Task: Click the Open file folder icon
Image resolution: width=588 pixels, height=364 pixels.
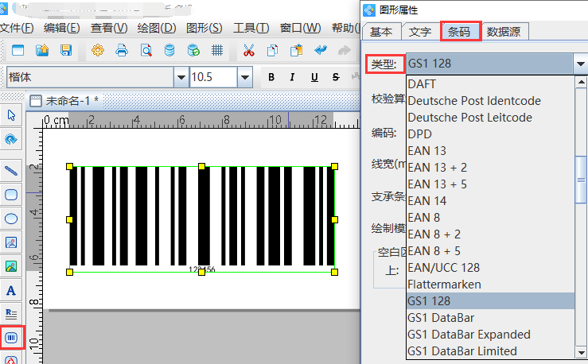Action: click(42, 50)
